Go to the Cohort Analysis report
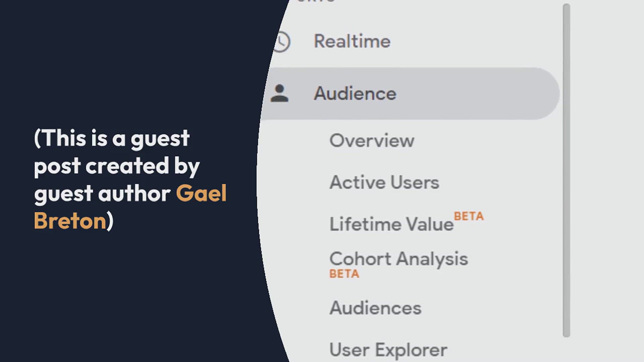Screen dimensions: 644x362 click(398, 259)
